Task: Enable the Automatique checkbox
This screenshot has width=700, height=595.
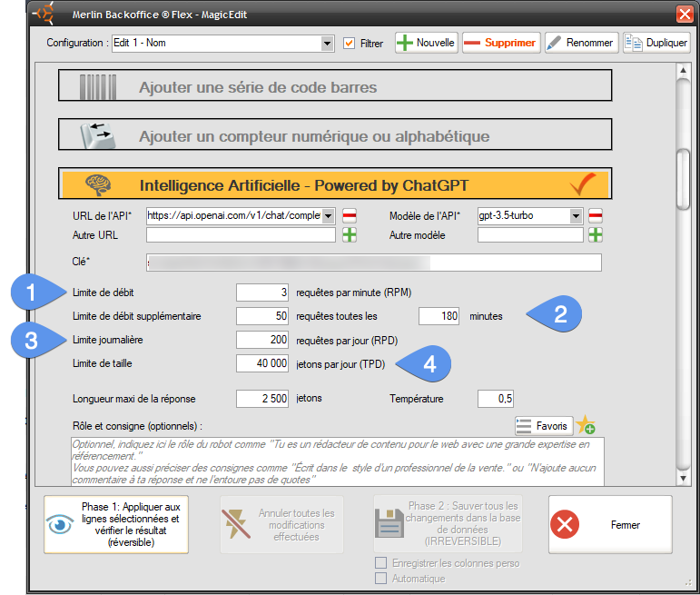Action: [380, 579]
